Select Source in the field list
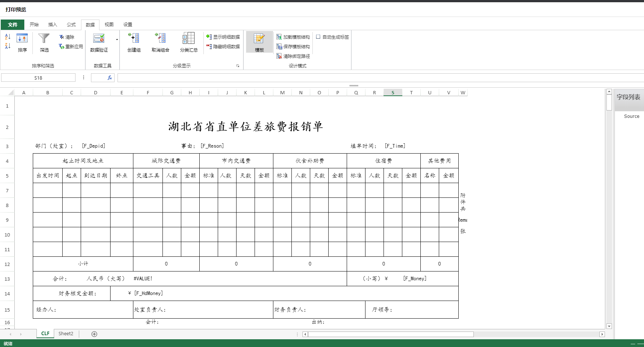 tap(631, 116)
